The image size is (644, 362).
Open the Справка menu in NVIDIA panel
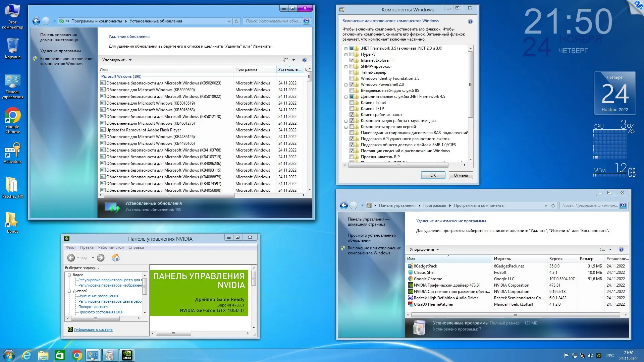tap(136, 247)
